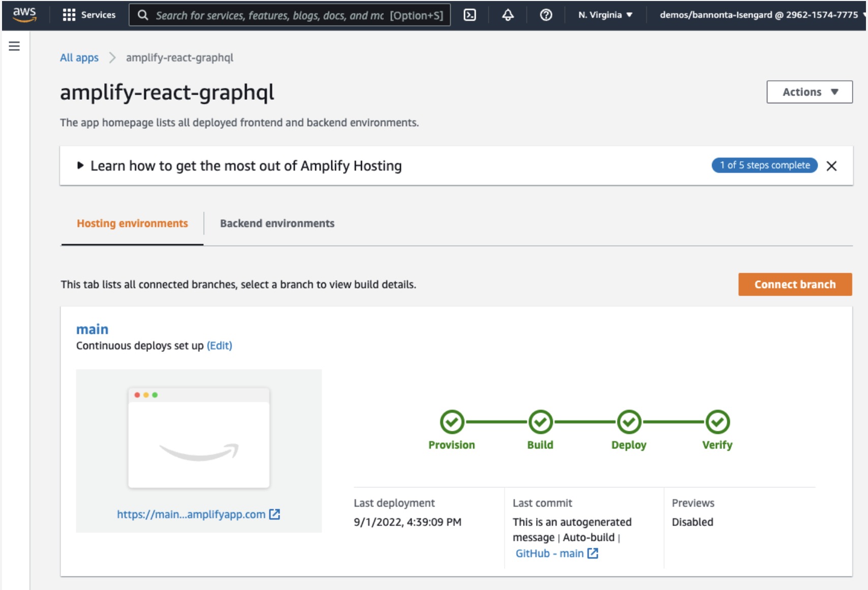Viewport: 868px width, 590px height.
Task: Open the Actions dropdown
Action: click(x=809, y=92)
